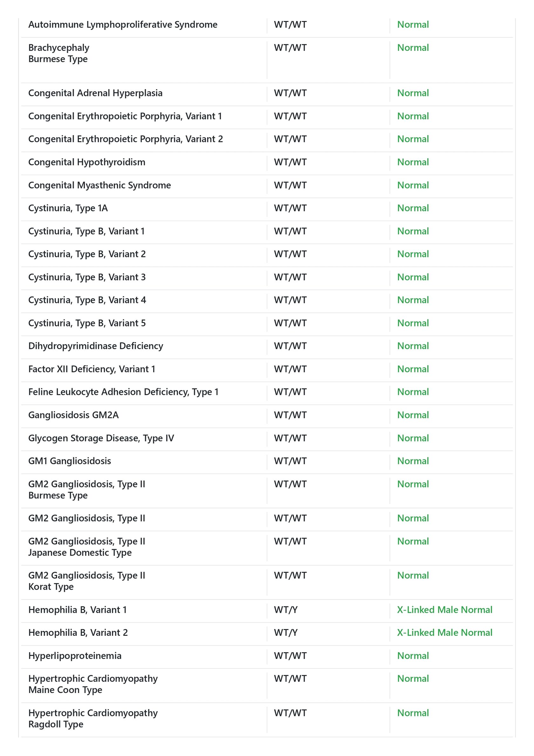Screen dimensions: 534x756
Task: Click WT/Y genotype for Hemophilia B, Variant 1
Action: (285, 610)
